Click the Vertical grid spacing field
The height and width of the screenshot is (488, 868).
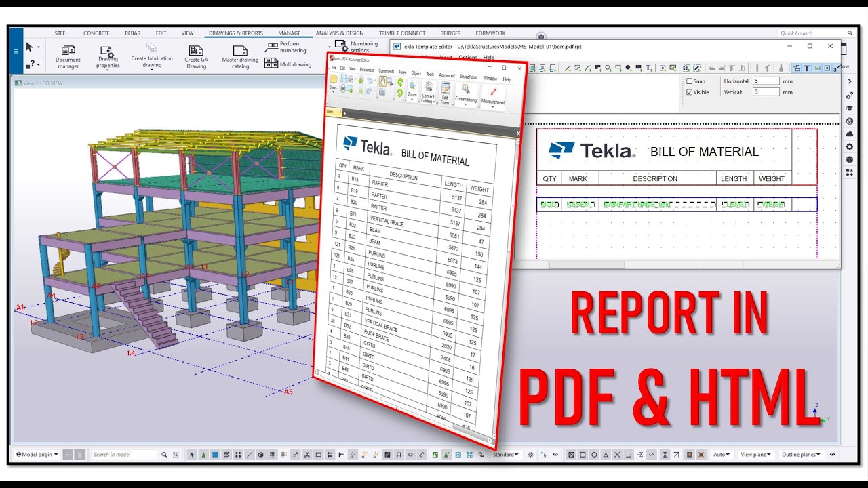click(766, 92)
